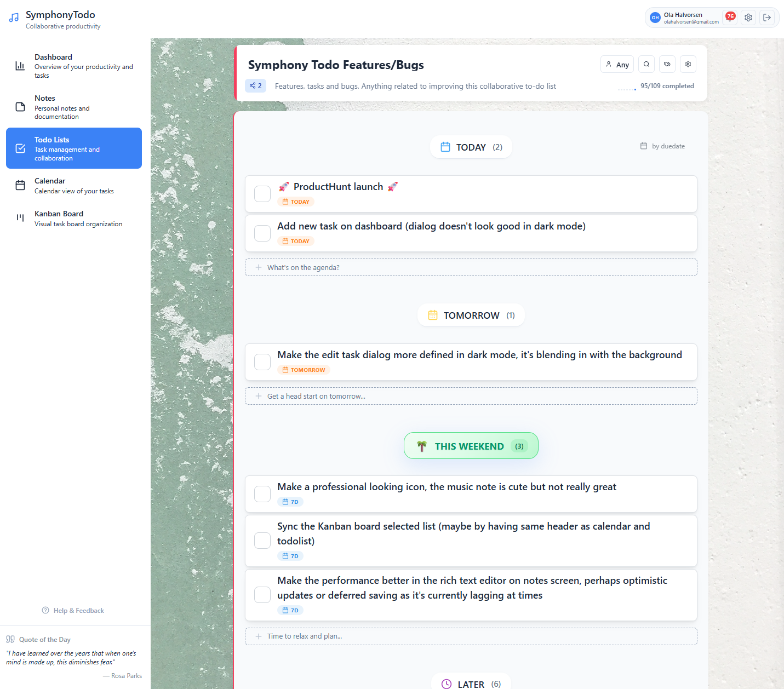
Task: Open the Any assignee filter
Action: (x=617, y=64)
